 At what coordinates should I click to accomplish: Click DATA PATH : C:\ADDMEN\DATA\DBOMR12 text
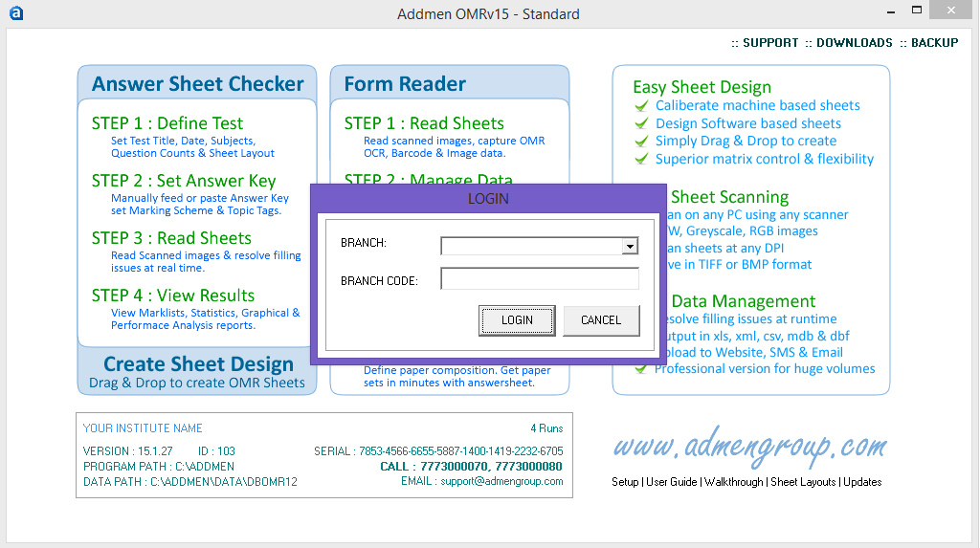click(190, 482)
